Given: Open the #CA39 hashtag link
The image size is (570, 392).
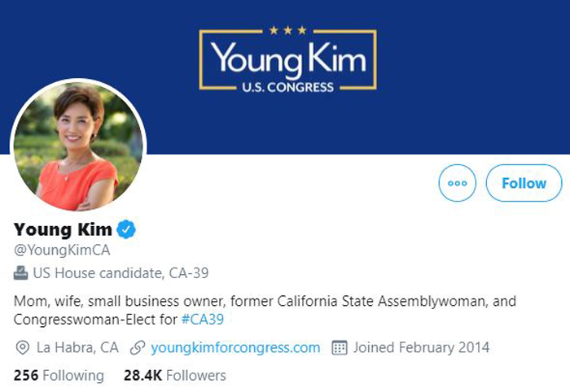Looking at the screenshot, I should click(x=203, y=320).
